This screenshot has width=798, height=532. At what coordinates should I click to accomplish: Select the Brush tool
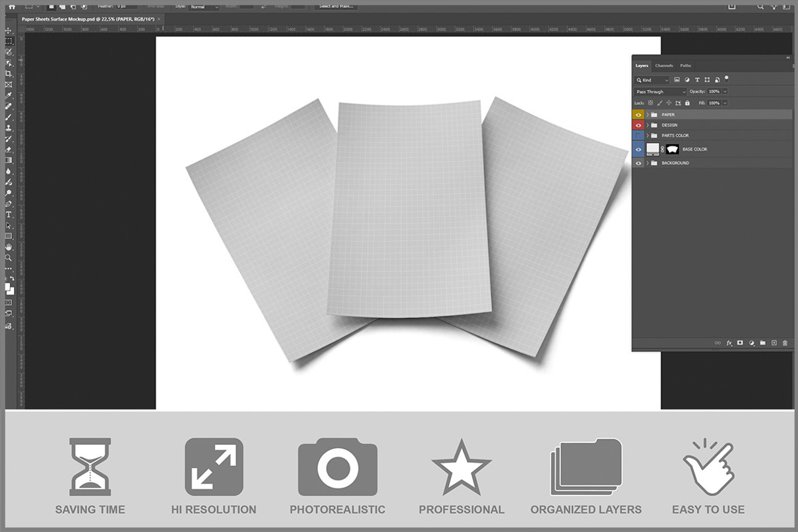tap(9, 117)
